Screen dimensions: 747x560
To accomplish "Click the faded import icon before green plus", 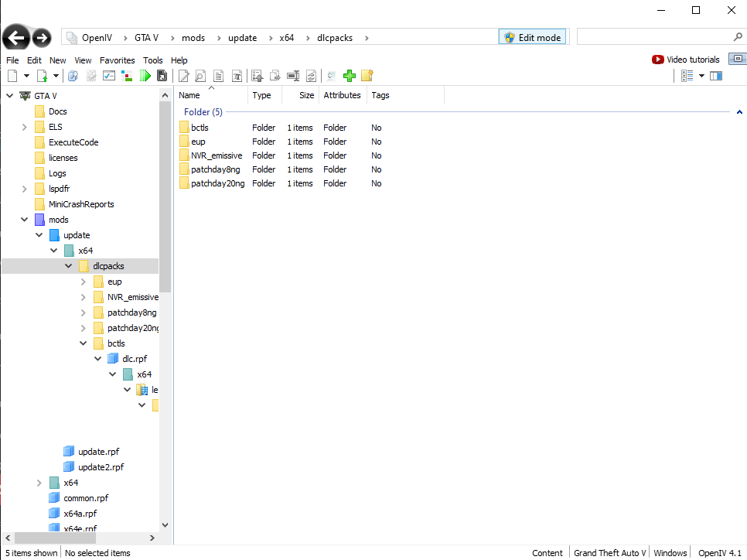I will pos(332,75).
